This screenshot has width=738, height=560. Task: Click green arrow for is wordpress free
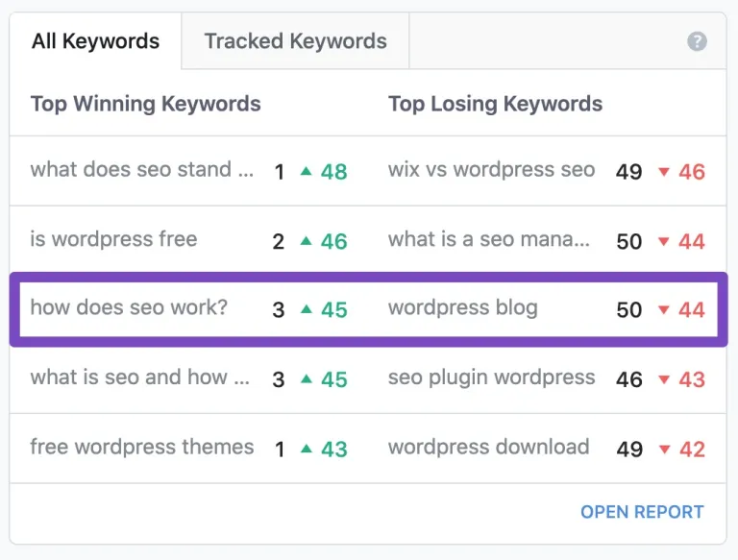[306, 241]
